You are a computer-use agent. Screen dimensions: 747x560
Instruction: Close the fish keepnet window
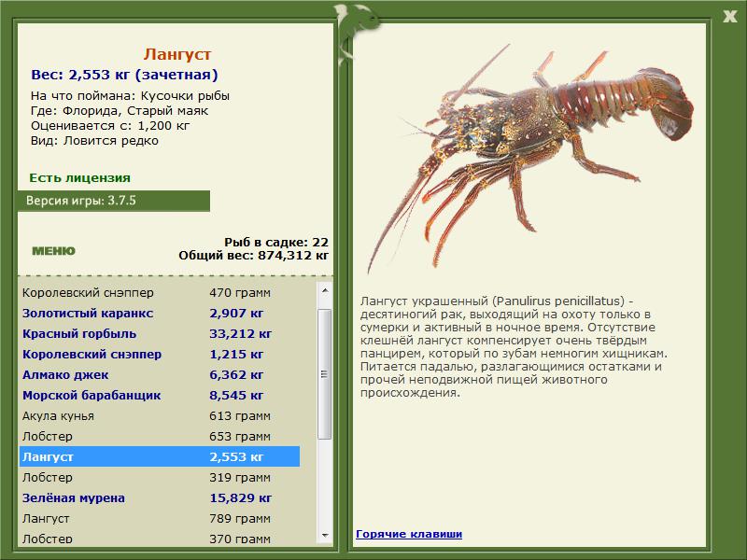730,16
